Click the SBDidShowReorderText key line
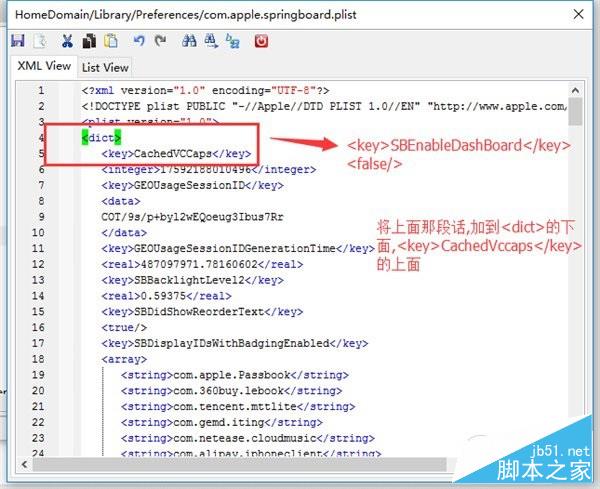 (x=202, y=312)
